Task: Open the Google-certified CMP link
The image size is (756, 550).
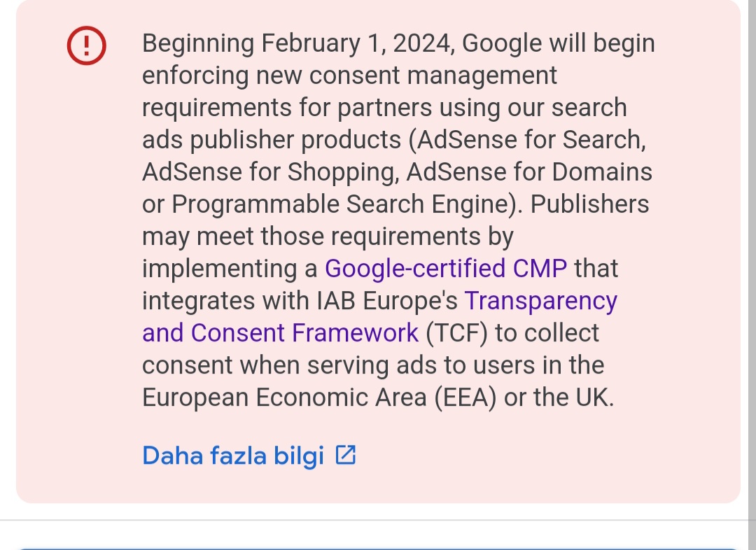Action: pos(445,269)
